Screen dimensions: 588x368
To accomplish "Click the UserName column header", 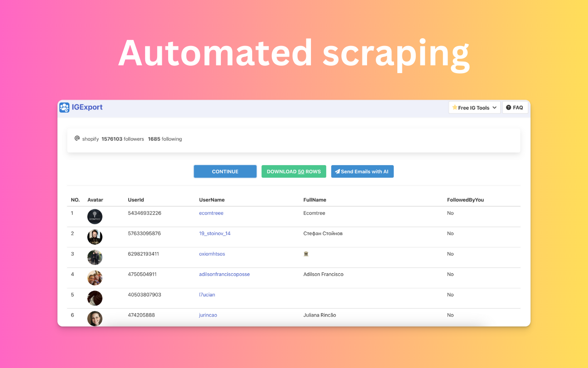I will click(212, 200).
